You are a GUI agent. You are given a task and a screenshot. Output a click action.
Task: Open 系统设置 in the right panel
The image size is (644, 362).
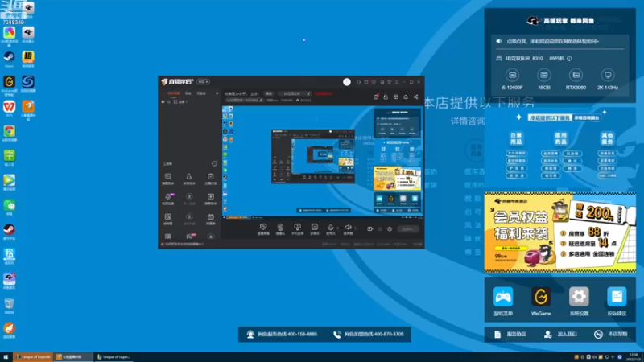[579, 301]
